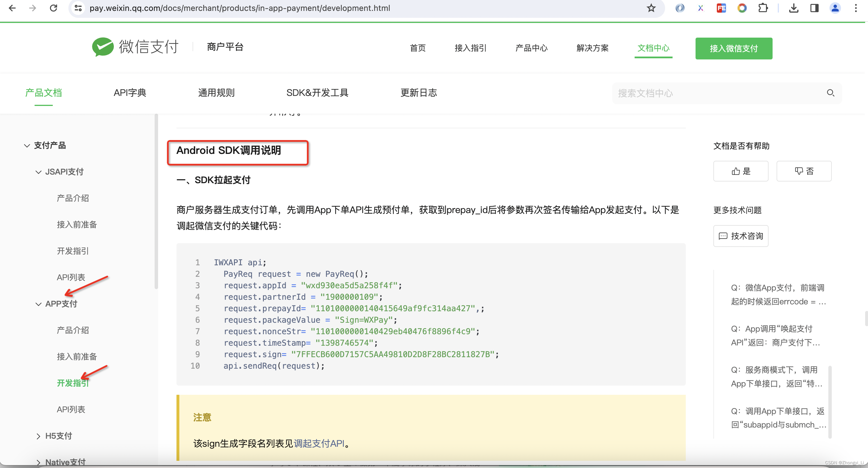The image size is (868, 468).
Task: Bookmark this page with the star icon
Action: click(651, 8)
